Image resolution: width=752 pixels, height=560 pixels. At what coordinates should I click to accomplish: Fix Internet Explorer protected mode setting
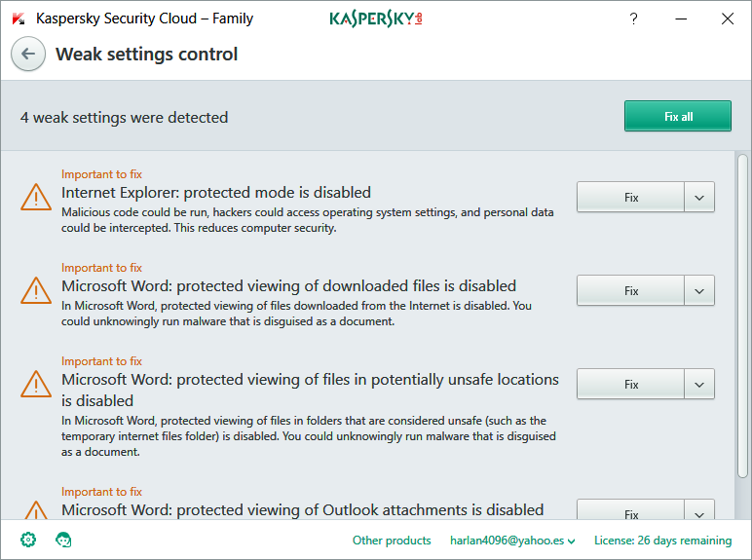[630, 197]
